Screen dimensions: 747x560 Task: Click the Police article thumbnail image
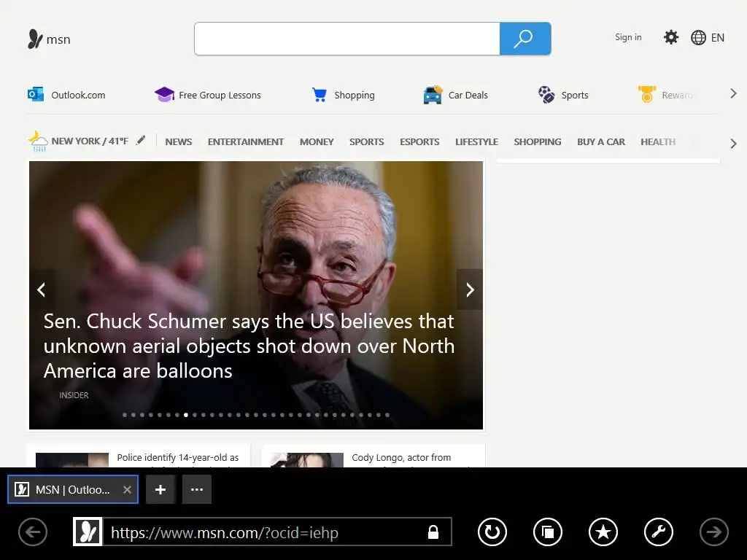(72, 459)
